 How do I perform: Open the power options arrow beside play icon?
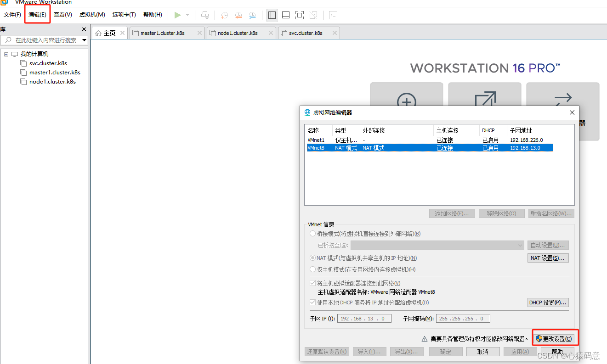coord(187,15)
